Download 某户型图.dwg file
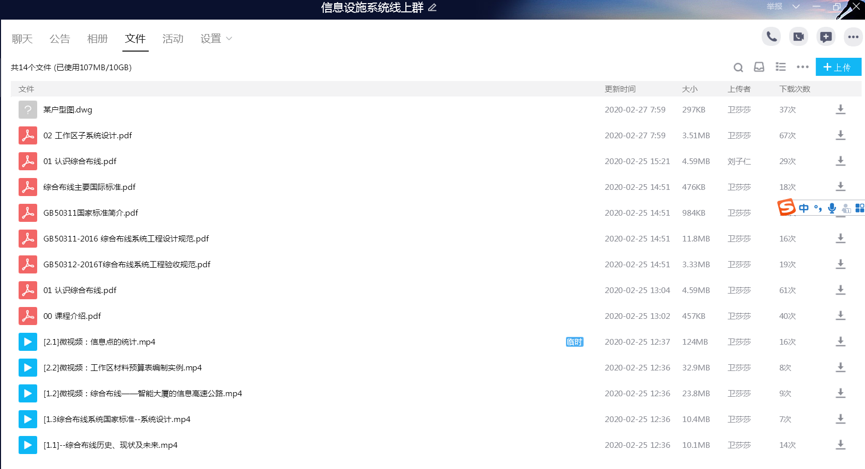The height and width of the screenshot is (469, 865). [840, 110]
